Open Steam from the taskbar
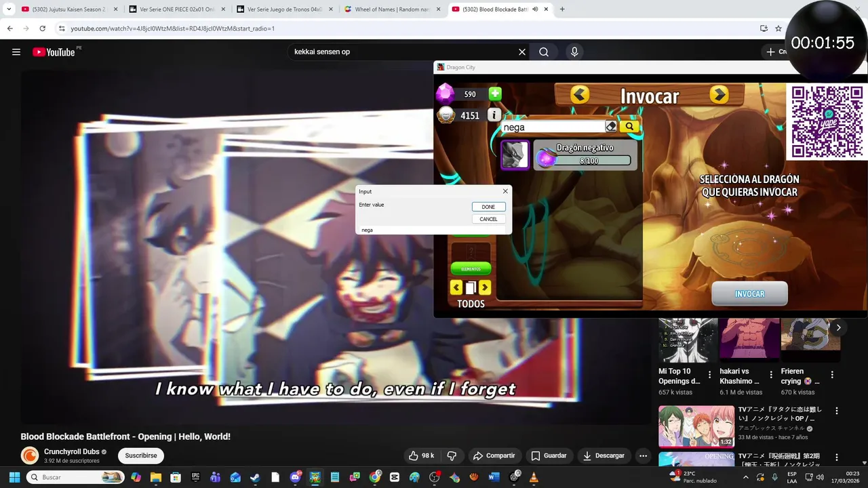868x488 pixels. click(x=255, y=477)
